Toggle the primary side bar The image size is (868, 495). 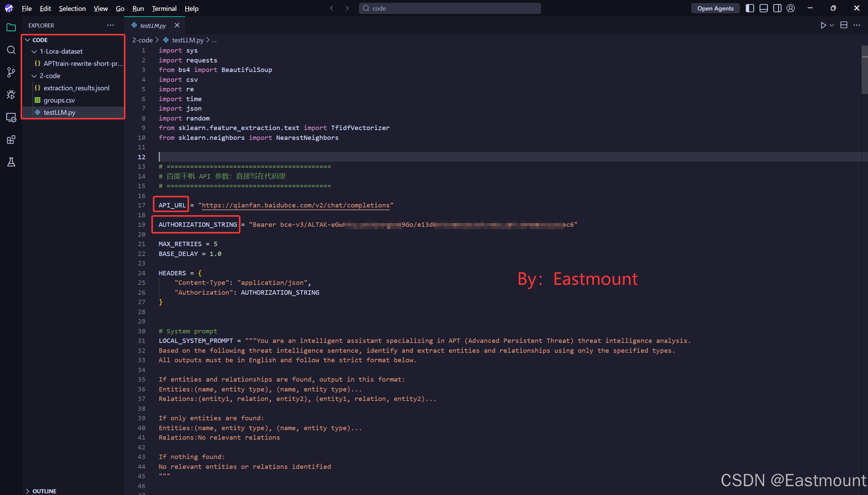tap(750, 8)
